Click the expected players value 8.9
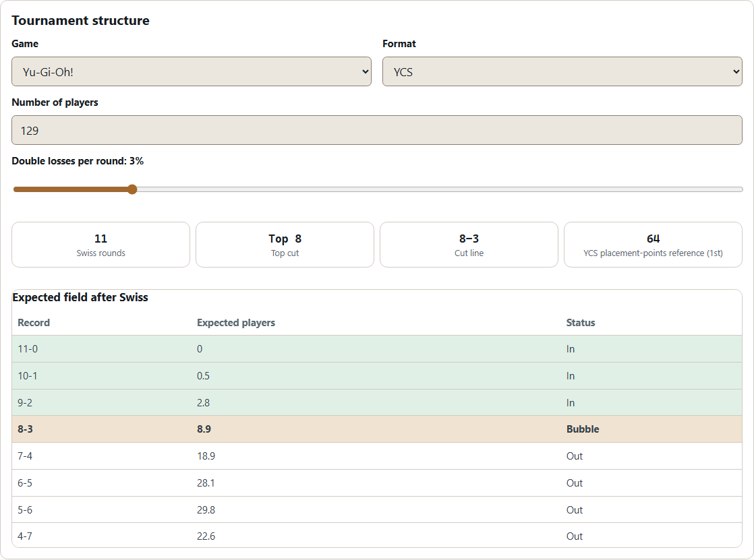Viewport: 754px width, 560px height. point(204,429)
